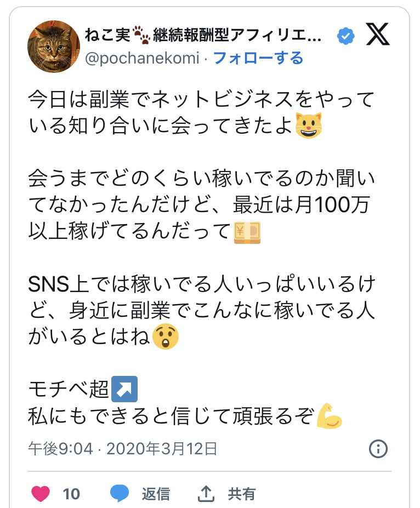Click the flexed bicep emoji
The width and height of the screenshot is (420, 508).
pos(330,417)
